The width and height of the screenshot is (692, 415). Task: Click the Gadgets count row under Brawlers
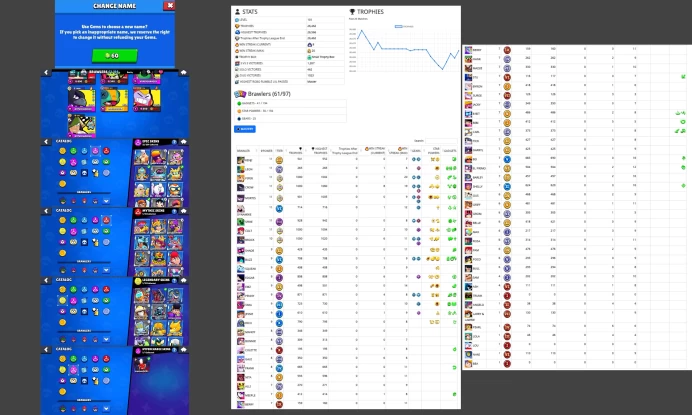coord(291,103)
